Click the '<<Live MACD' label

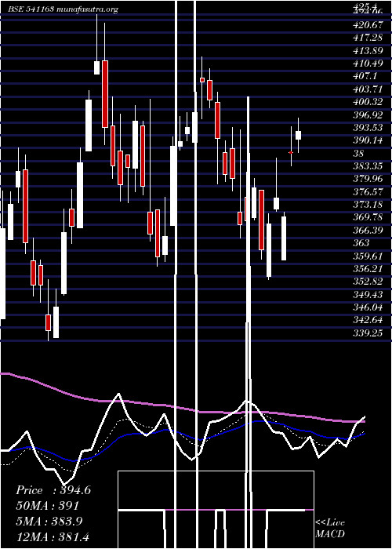click(330, 529)
